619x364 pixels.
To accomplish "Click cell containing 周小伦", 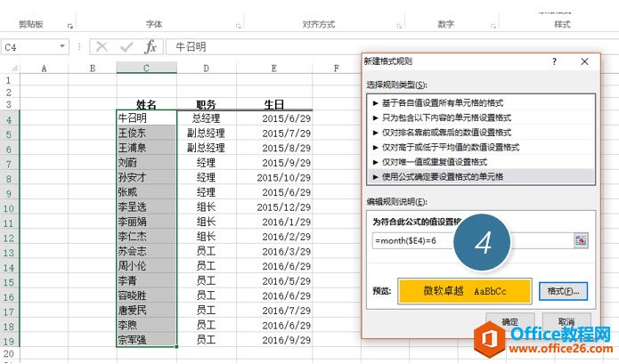I will pyautogui.click(x=146, y=266).
